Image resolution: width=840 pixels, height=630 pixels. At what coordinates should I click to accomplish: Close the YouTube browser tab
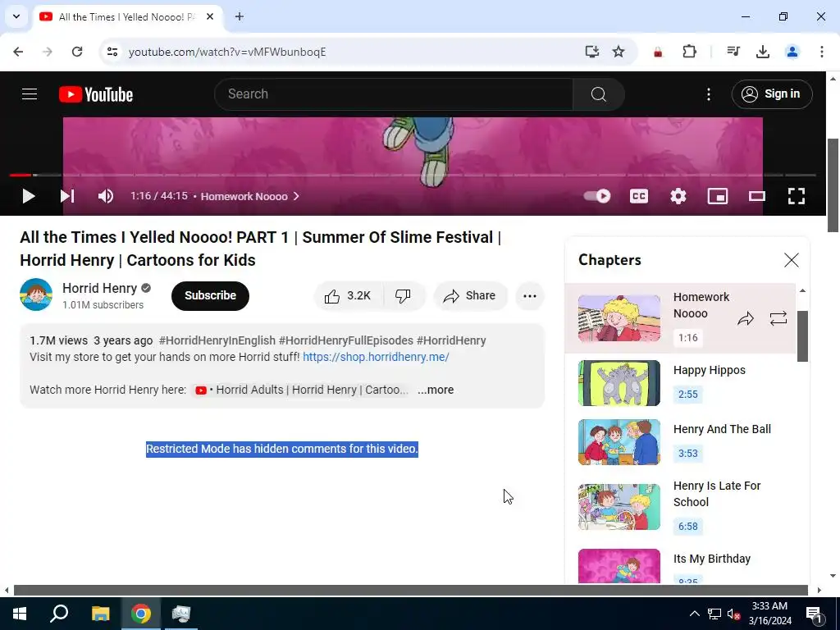[210, 16]
